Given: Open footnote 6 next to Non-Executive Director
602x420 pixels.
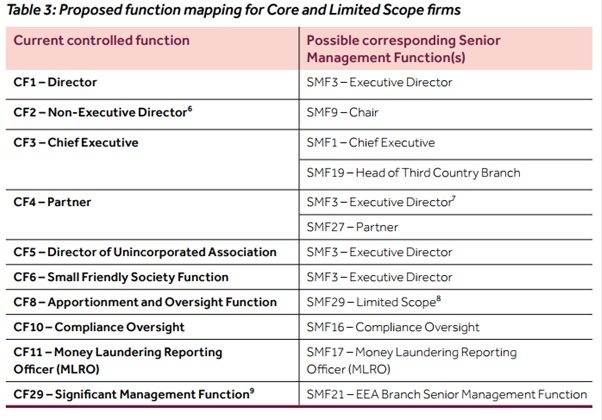Looking at the screenshot, I should 189,108.
